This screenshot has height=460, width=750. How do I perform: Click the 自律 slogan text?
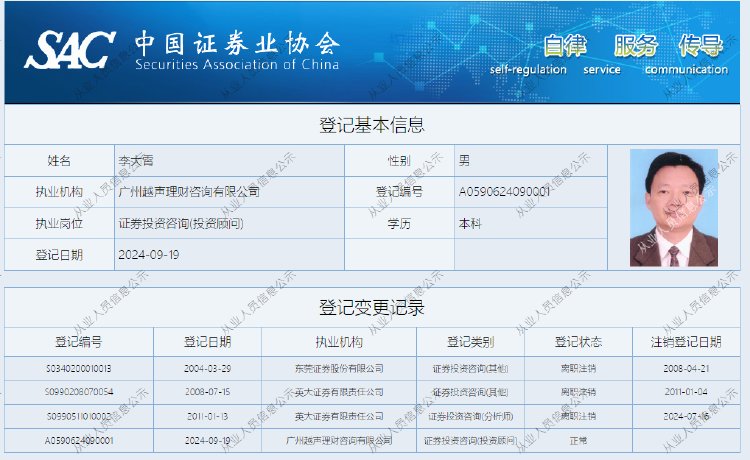coord(565,46)
